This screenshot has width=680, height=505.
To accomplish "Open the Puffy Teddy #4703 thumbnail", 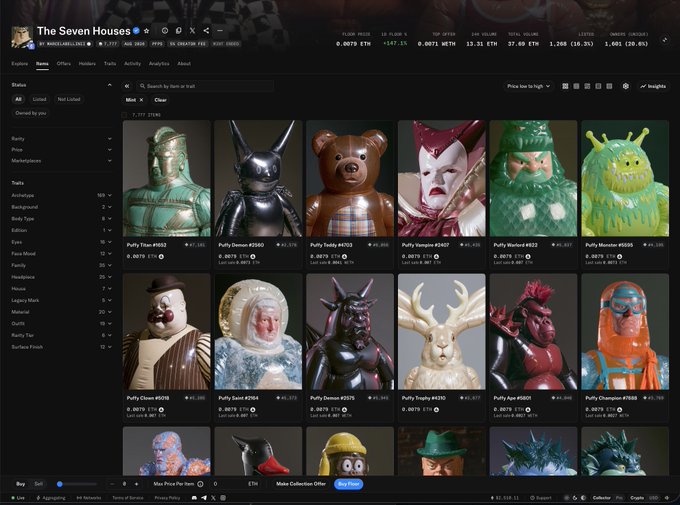I will [350, 178].
